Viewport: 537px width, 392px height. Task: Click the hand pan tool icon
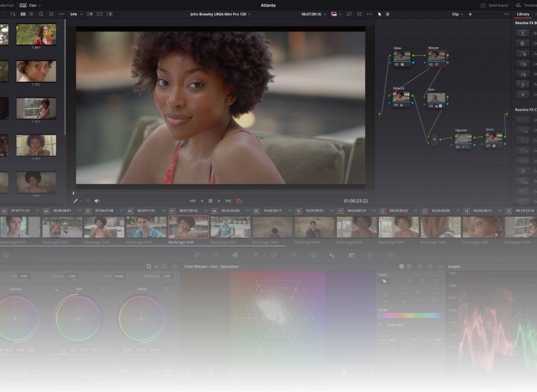click(388, 14)
